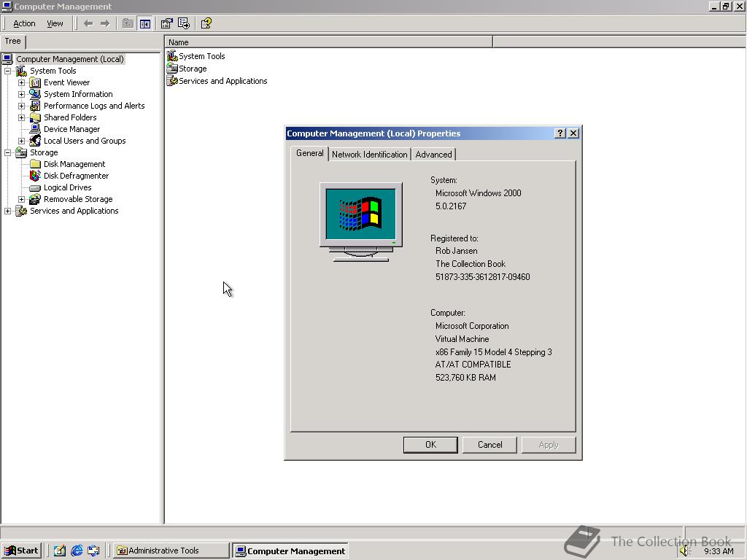Expand the Shared Folders tree node
This screenshot has width=747, height=560.
click(21, 117)
